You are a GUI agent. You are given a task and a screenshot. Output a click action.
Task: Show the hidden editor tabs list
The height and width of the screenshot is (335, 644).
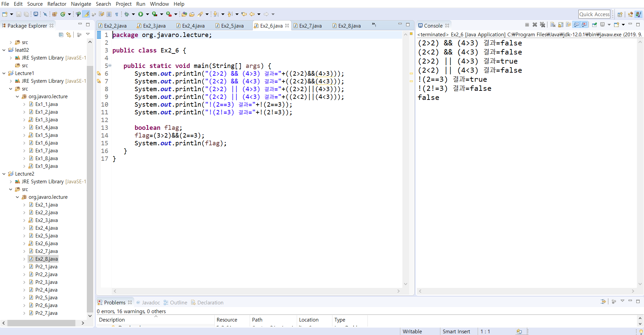click(374, 25)
